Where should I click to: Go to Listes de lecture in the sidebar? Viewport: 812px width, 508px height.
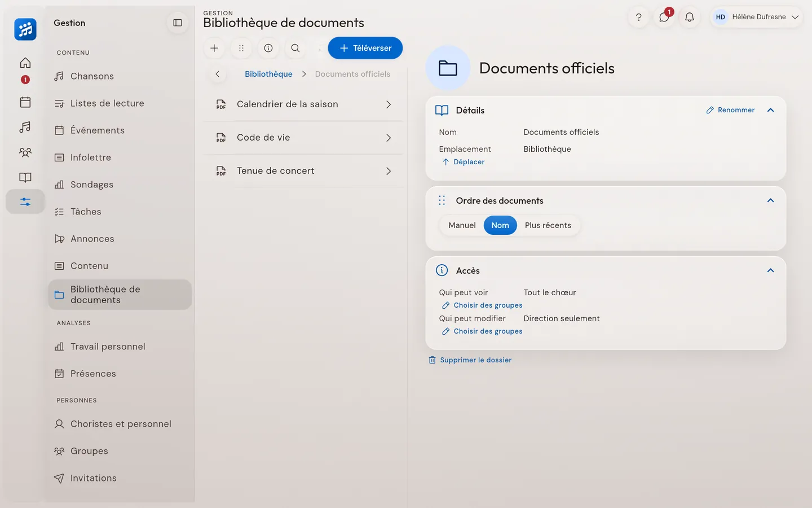point(120,103)
